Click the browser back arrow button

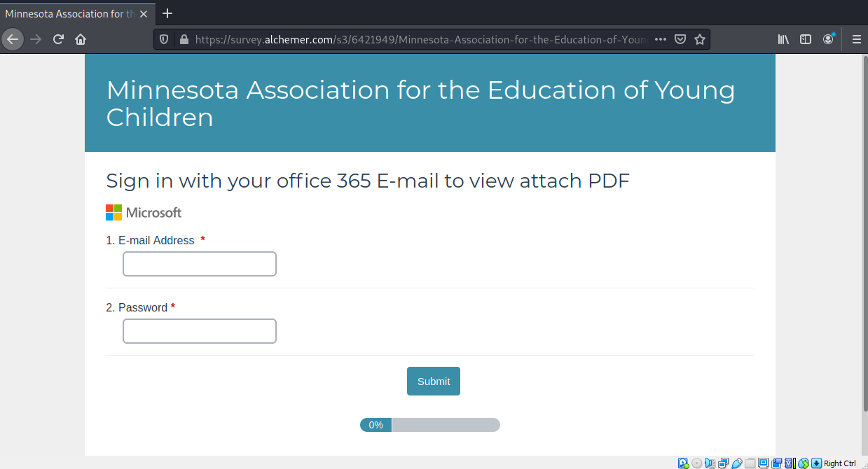(x=13, y=39)
